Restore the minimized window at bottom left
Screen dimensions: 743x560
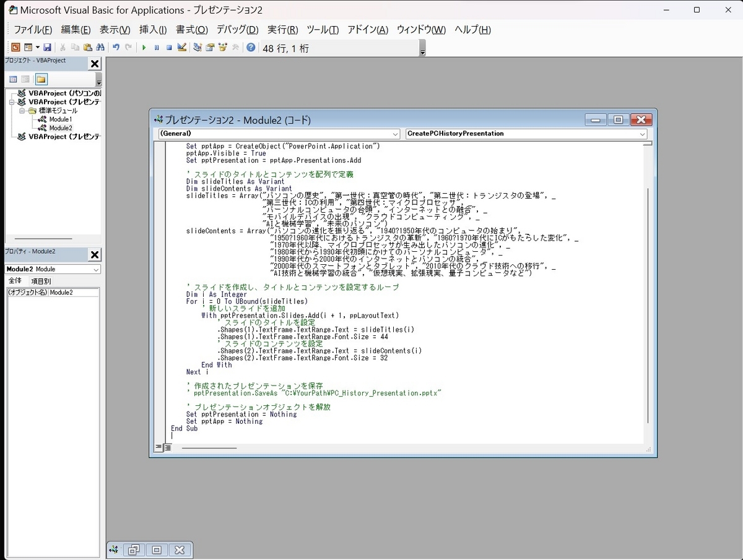point(134,549)
